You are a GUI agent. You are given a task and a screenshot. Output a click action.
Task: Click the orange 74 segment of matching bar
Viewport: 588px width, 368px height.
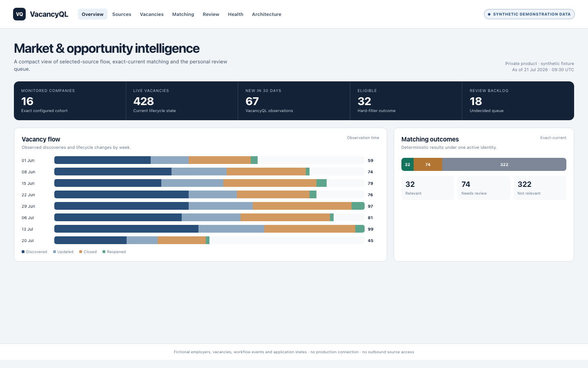tap(428, 164)
